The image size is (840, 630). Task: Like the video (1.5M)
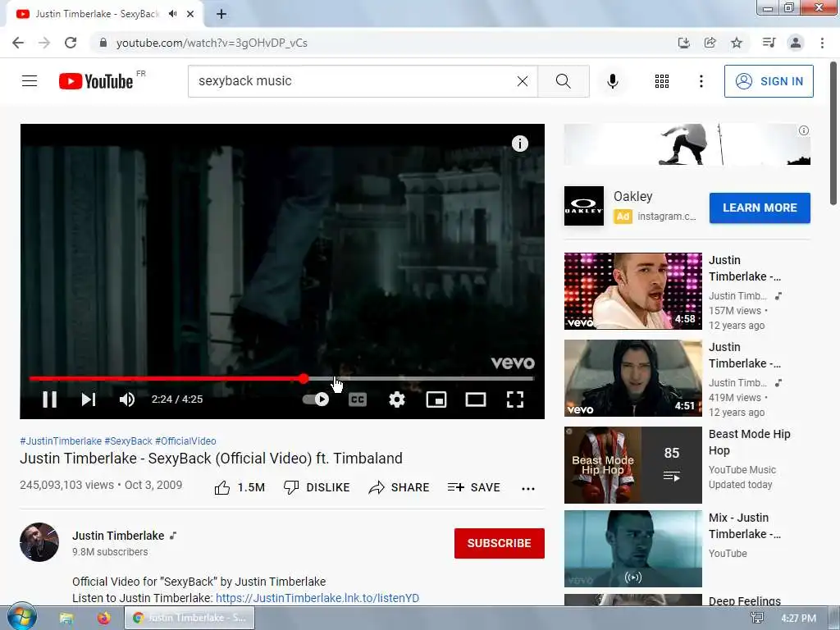coord(240,487)
